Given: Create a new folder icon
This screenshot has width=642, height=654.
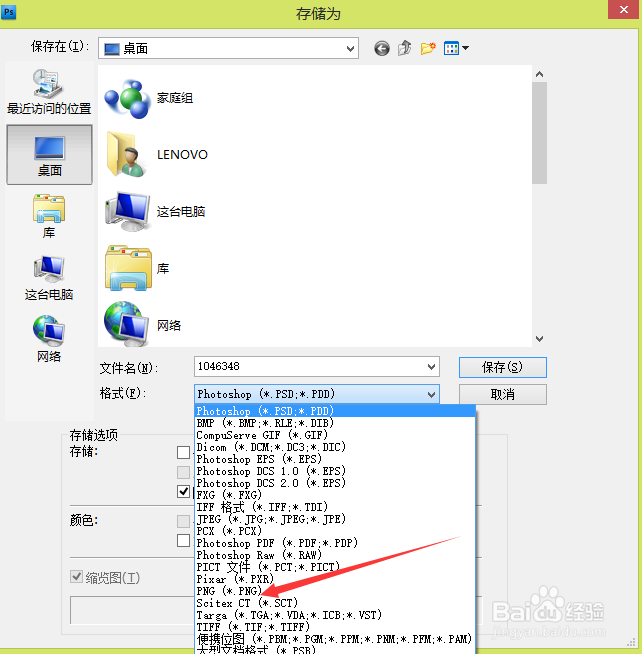Looking at the screenshot, I should coord(428,48).
